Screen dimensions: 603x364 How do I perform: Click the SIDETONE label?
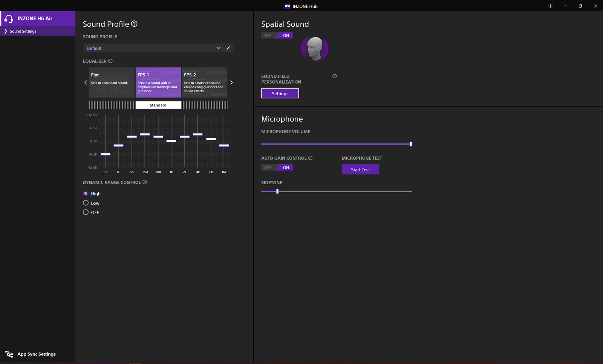pyautogui.click(x=272, y=183)
